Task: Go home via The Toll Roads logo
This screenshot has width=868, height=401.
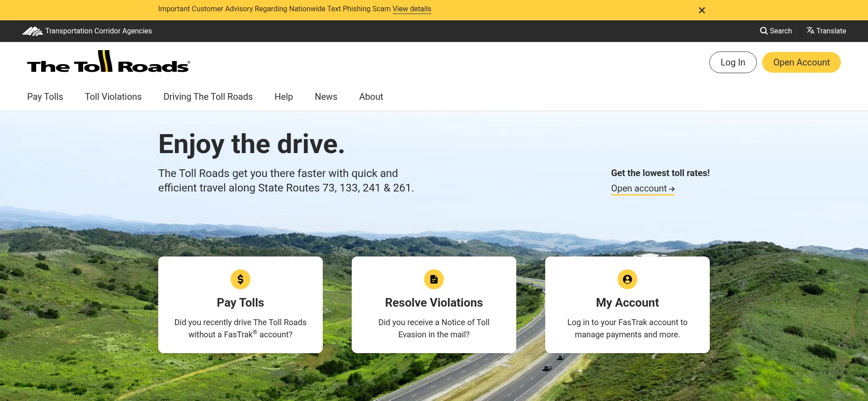Action: [108, 61]
